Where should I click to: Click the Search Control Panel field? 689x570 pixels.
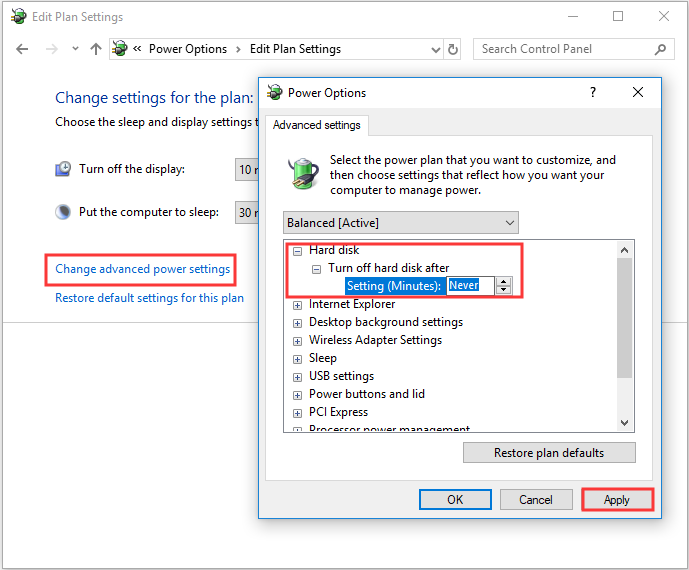coord(563,49)
